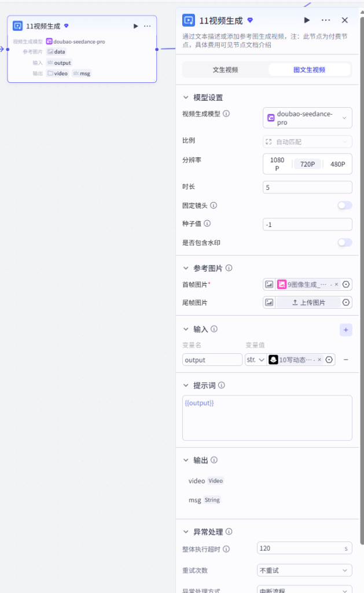Screen dimensions: 364x593
Task: Close the 11视频生成 settings panel
Action: pyautogui.click(x=345, y=20)
